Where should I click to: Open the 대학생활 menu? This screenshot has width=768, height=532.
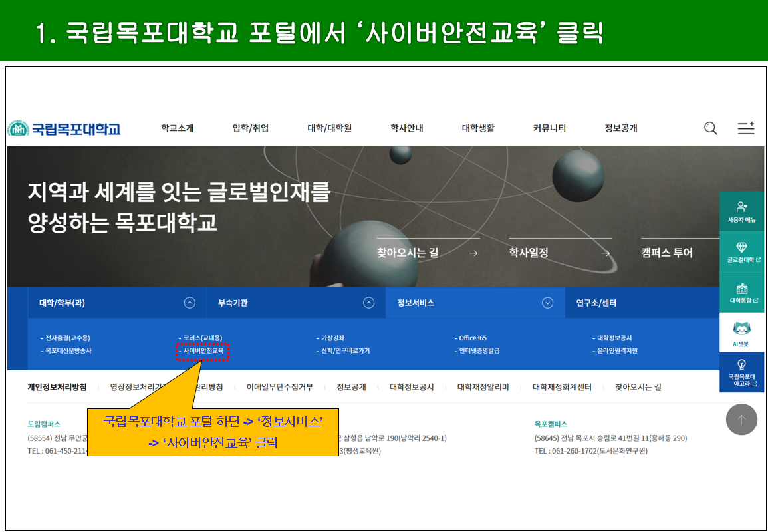478,128
